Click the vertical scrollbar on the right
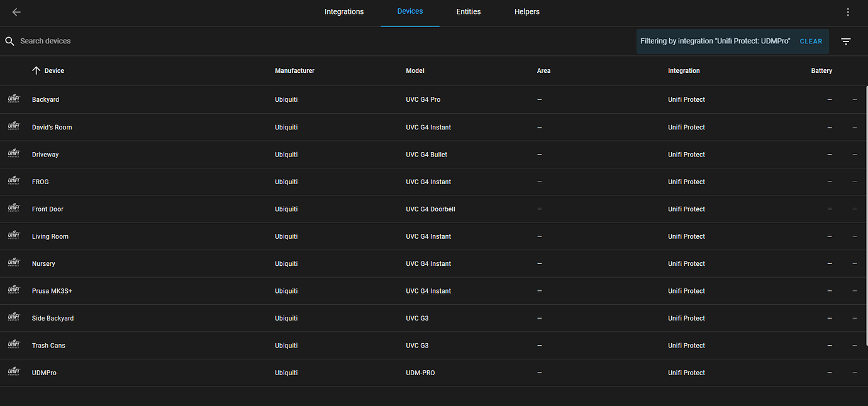This screenshot has width=868, height=406. (865, 189)
